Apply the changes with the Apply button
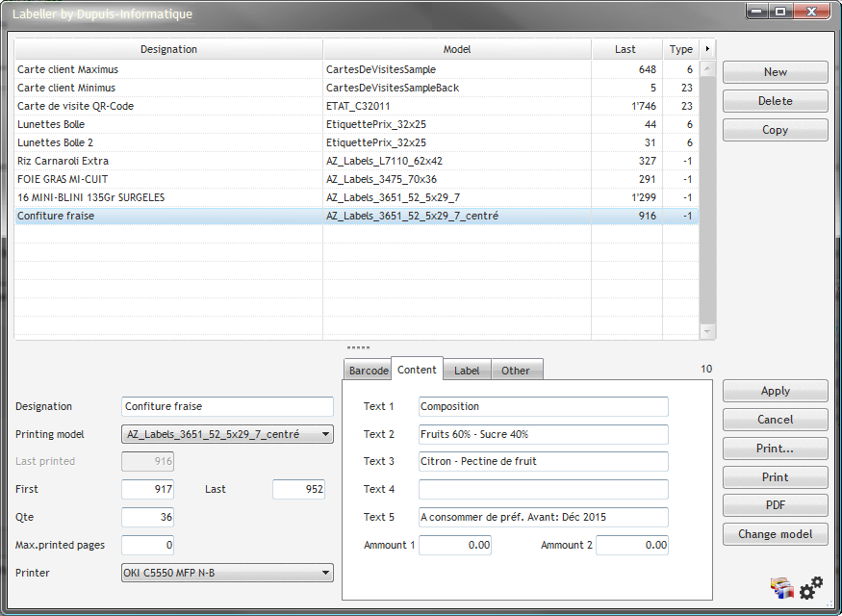The image size is (842, 616). click(x=775, y=391)
